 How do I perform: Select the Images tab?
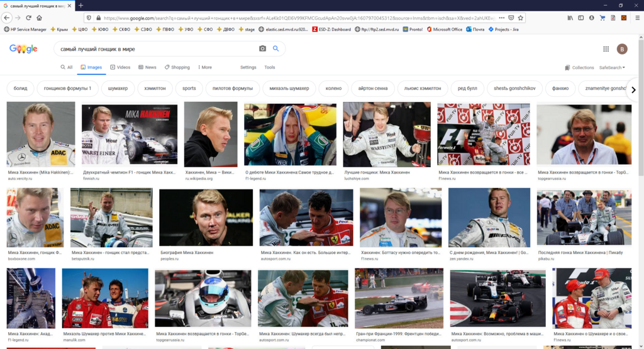point(91,67)
